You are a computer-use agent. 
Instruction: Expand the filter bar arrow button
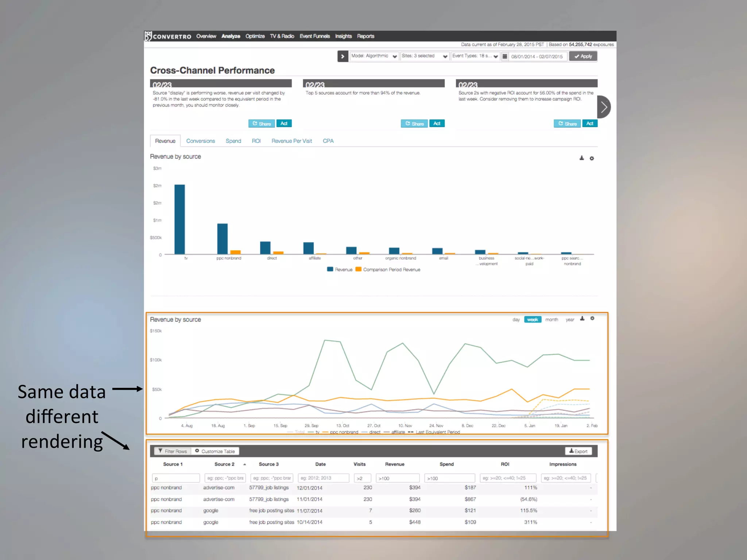click(342, 56)
